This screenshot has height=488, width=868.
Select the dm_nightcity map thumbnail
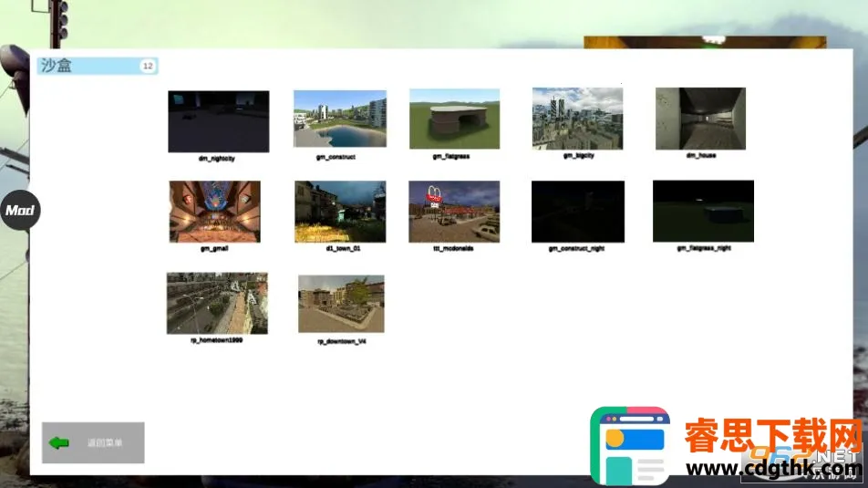click(218, 121)
